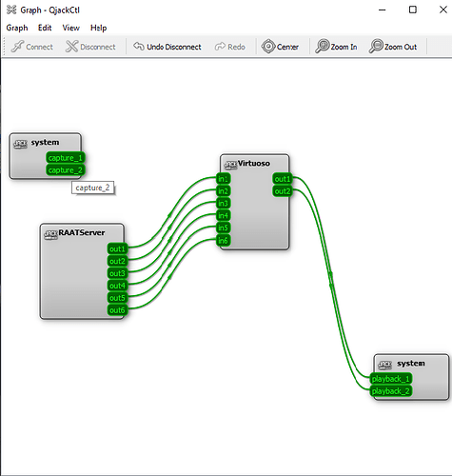Select Virtuoso in5 port
Image resolution: width=452 pixels, height=476 pixels.
click(223, 228)
